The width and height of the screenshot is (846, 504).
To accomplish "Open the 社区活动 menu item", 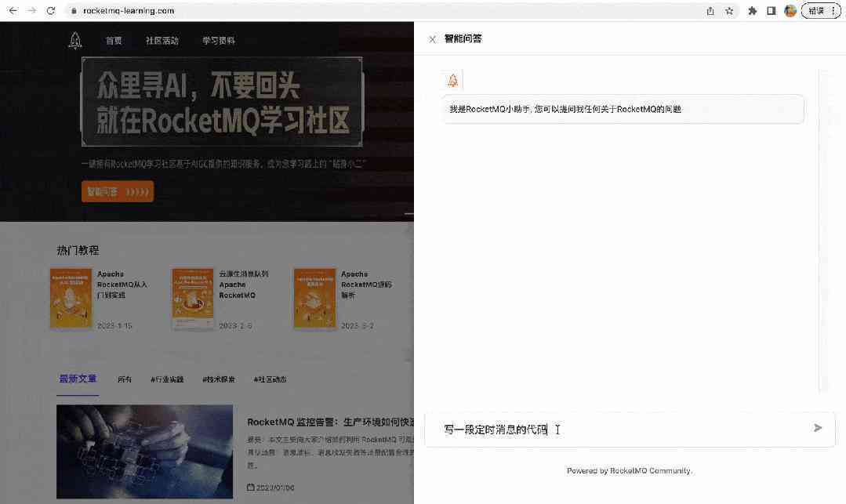I will click(x=162, y=41).
